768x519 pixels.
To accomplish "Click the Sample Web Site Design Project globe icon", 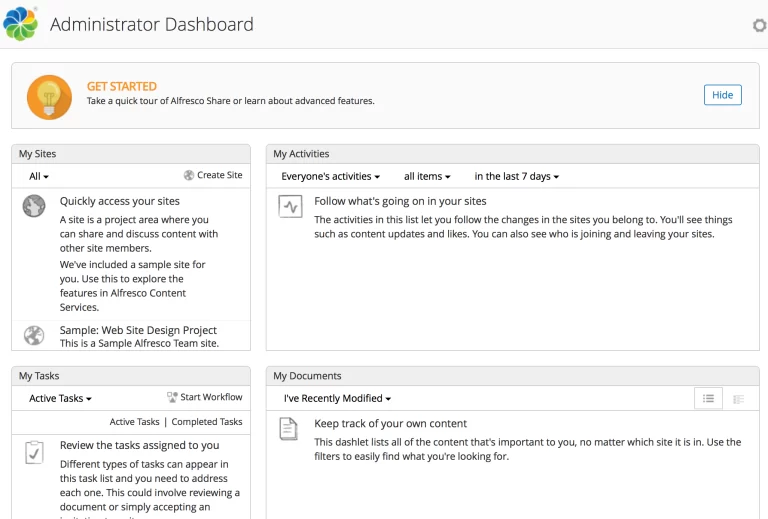I will [34, 335].
